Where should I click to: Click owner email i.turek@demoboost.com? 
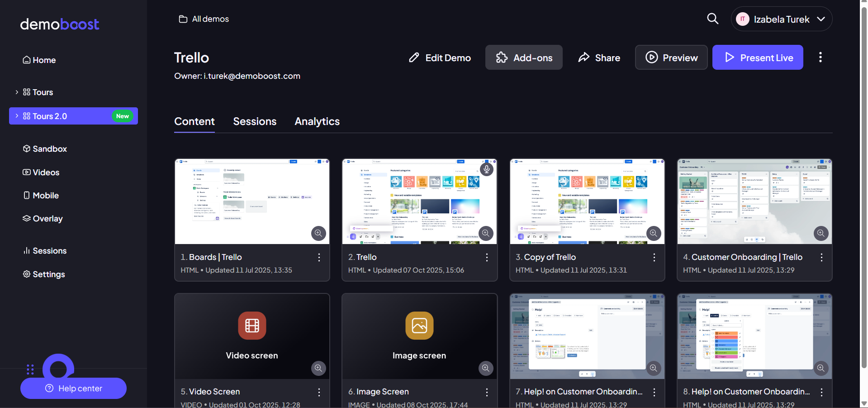252,76
